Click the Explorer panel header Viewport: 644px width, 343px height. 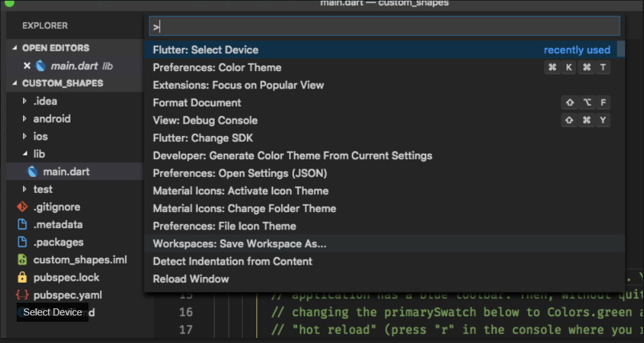tap(45, 26)
